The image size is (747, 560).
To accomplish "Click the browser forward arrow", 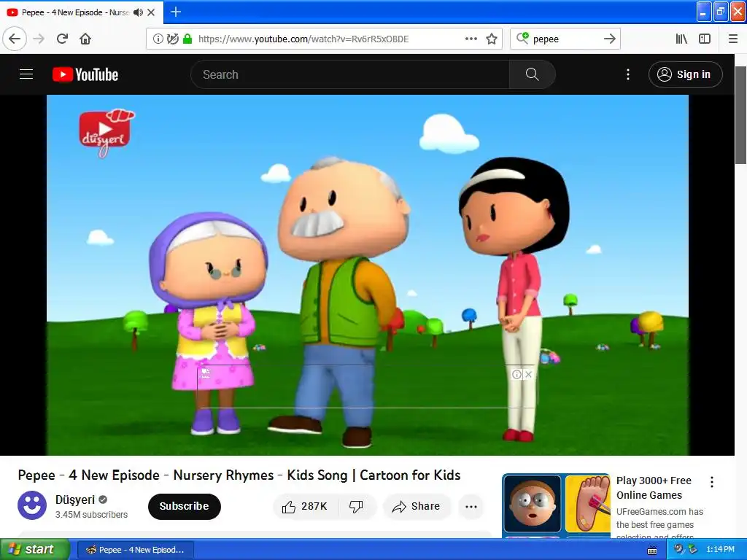I will coord(39,39).
